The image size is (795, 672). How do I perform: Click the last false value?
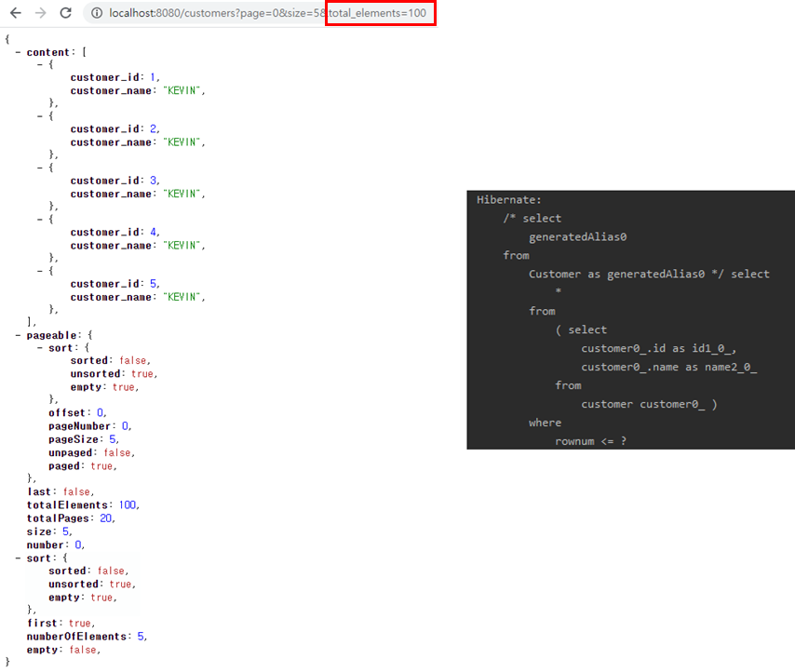(x=76, y=492)
